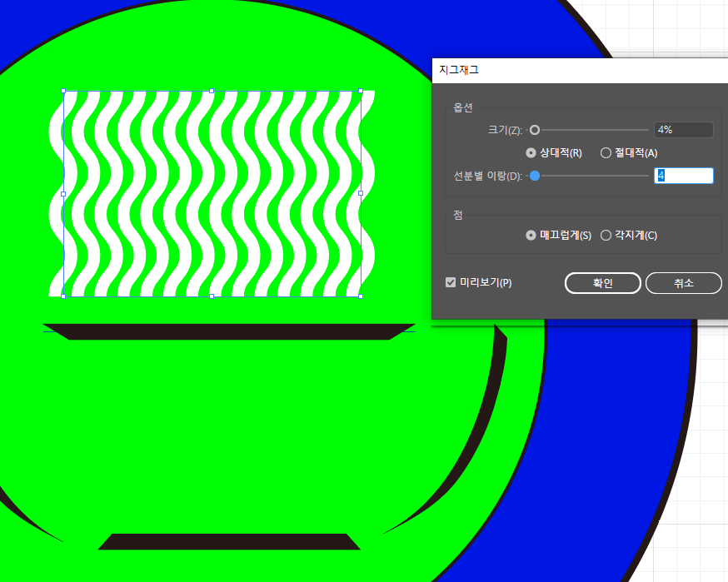Click the 지그재그 dialog title bar
Screen dimensions: 728x582
580,71
